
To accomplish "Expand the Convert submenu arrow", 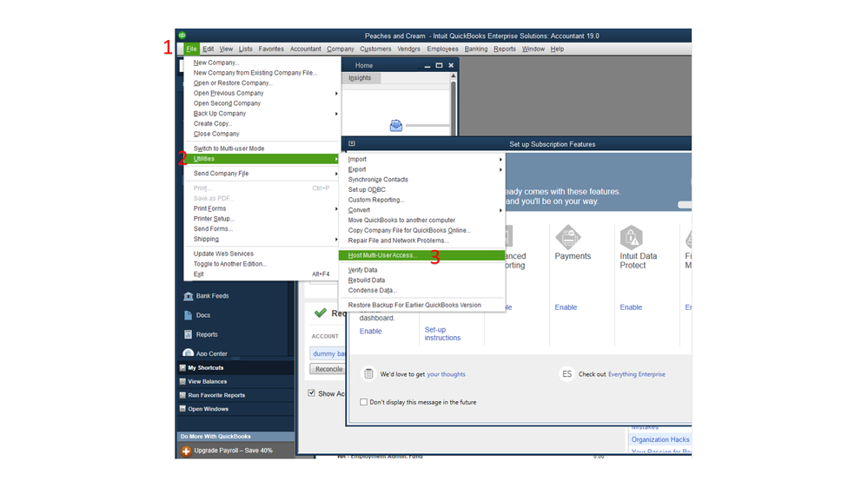I will coord(500,210).
